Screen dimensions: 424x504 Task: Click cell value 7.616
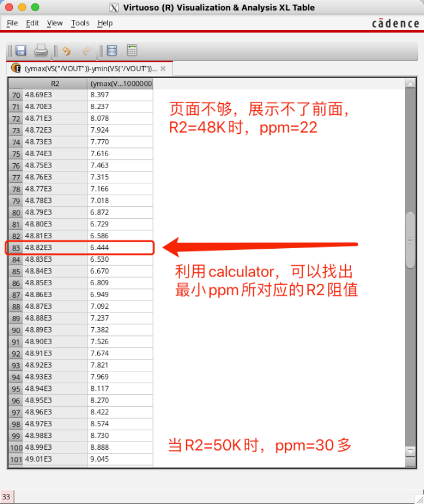pos(121,153)
